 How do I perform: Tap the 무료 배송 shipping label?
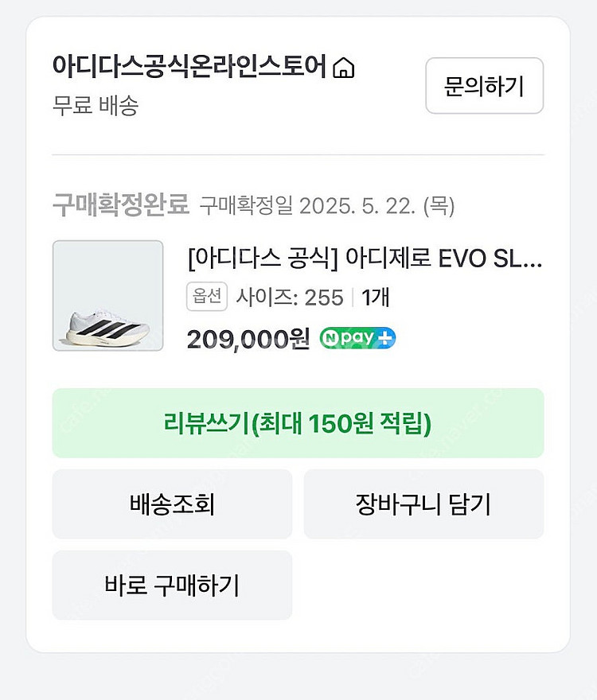click(95, 106)
